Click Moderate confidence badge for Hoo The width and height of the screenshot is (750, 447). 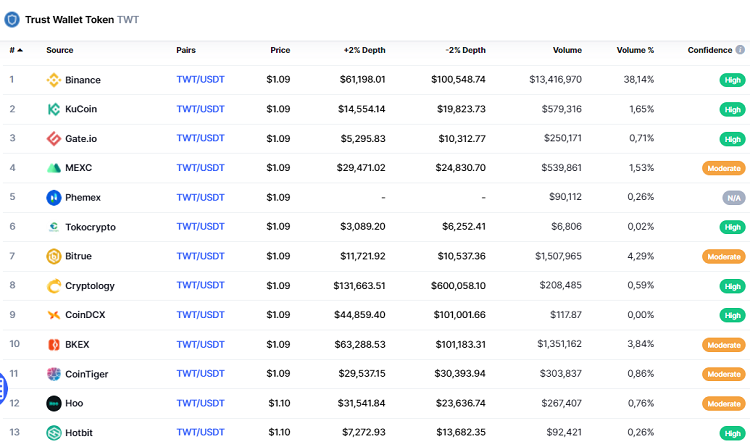(x=724, y=404)
